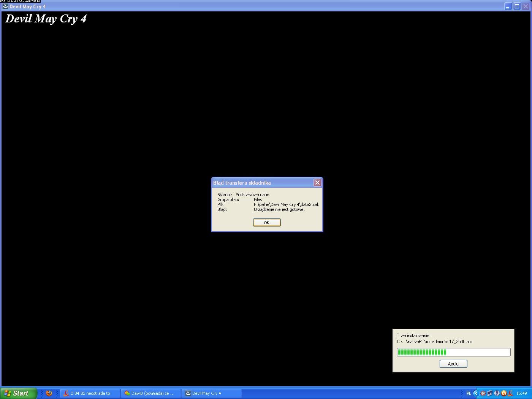This screenshot has width=532, height=399.
Task: Select the Devil May Cry 4 taskbar button
Action: pos(212,393)
